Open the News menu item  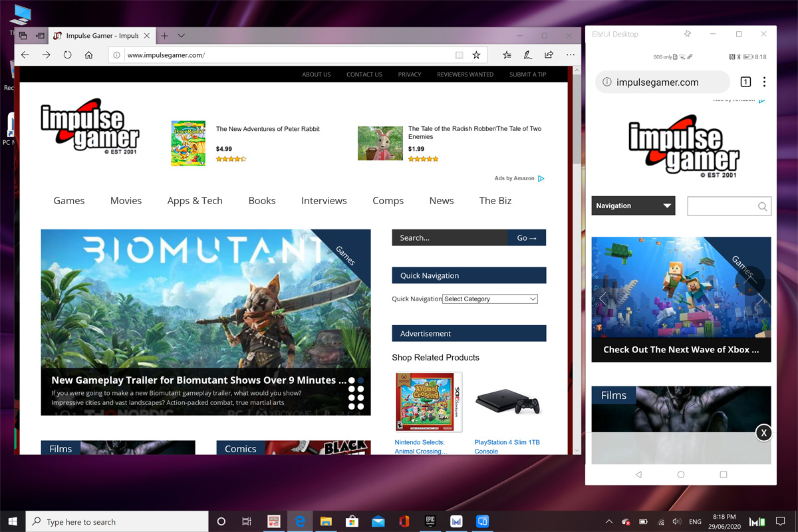442,200
